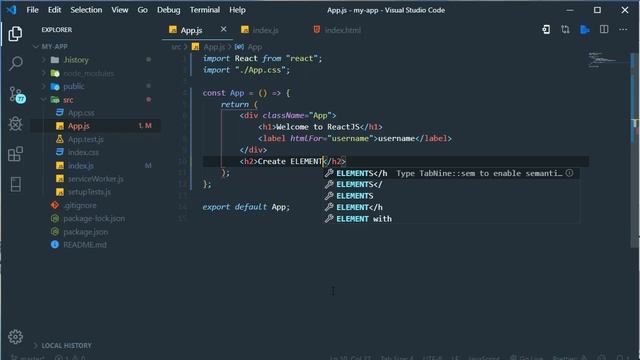Click the code minimap preview
This screenshot has width=640, height=360.
[x=607, y=60]
